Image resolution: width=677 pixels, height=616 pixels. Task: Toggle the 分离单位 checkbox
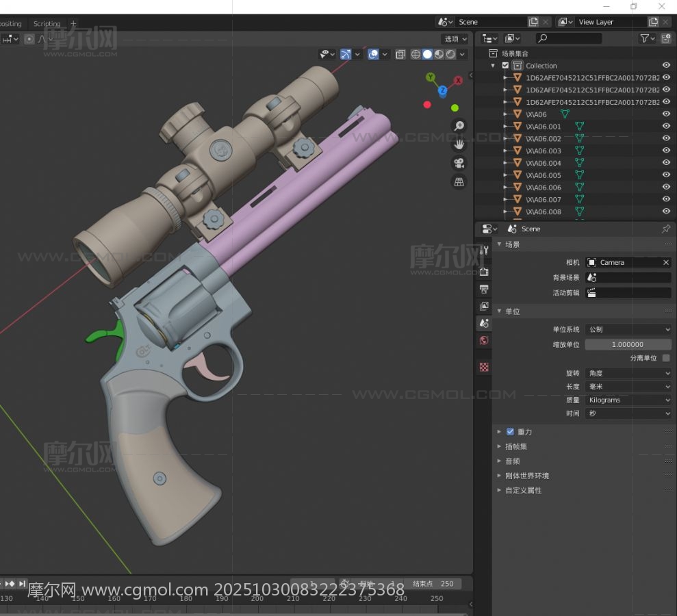tap(666, 358)
